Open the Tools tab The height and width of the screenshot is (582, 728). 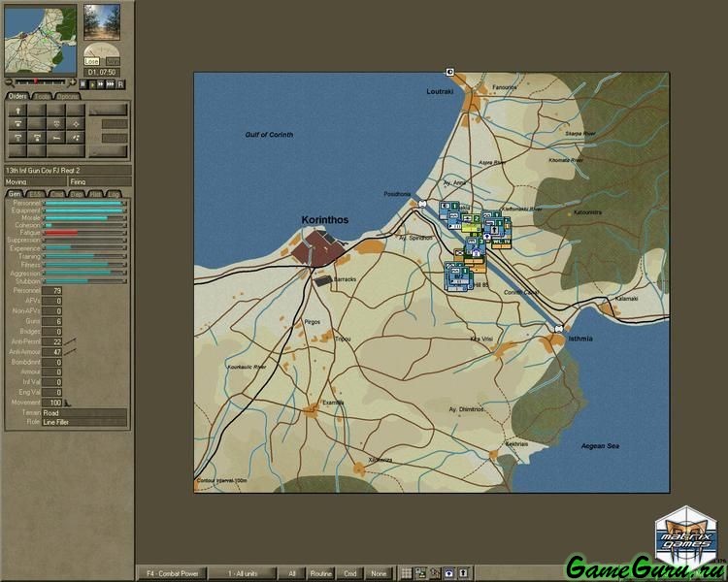(42, 97)
